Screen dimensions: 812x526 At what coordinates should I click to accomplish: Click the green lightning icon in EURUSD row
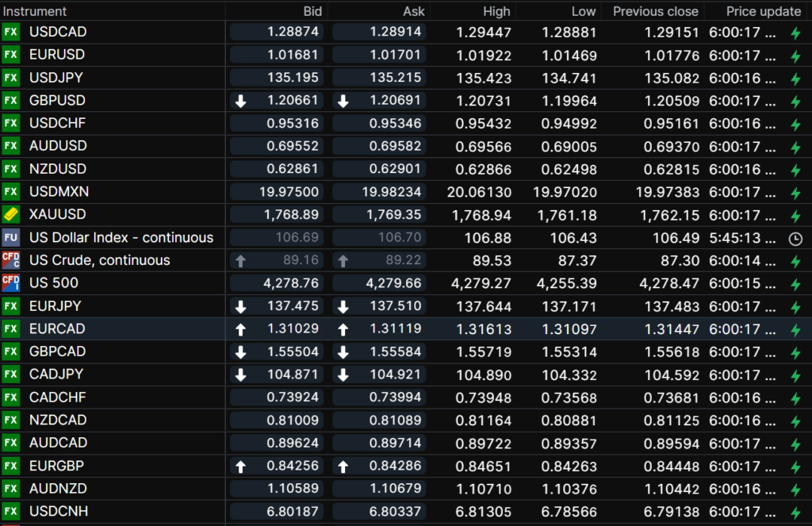tap(795, 56)
